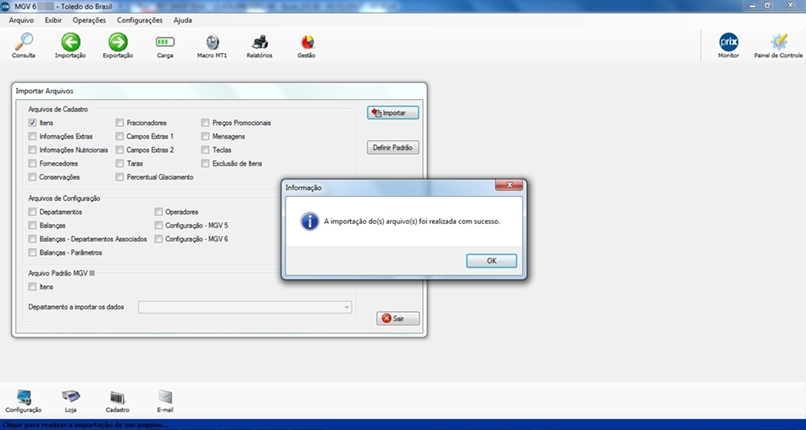Expand the Departamento a importar dropdown

[x=245, y=307]
